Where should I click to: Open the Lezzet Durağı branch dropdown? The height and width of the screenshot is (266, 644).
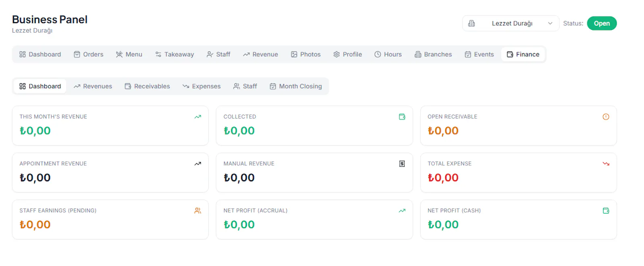[510, 23]
